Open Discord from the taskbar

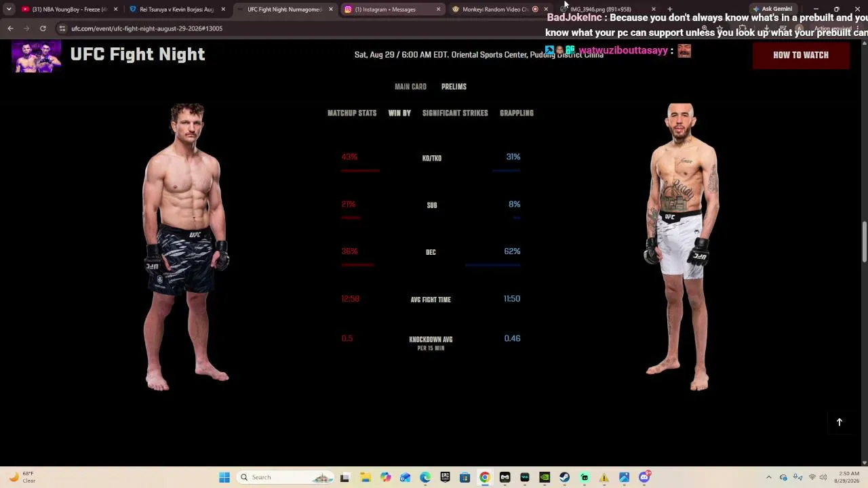pyautogui.click(x=644, y=477)
